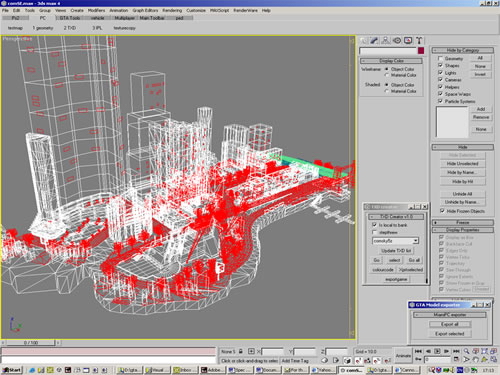500x375 pixels.
Task: Toggle crossing/window selection icon
Action: pos(336,360)
